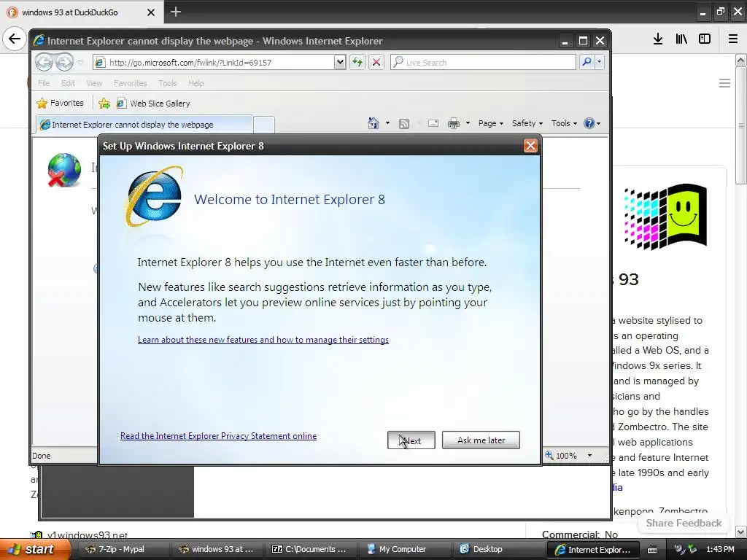Open the File menu in Internet Explorer
The image size is (747, 560).
[x=44, y=83]
